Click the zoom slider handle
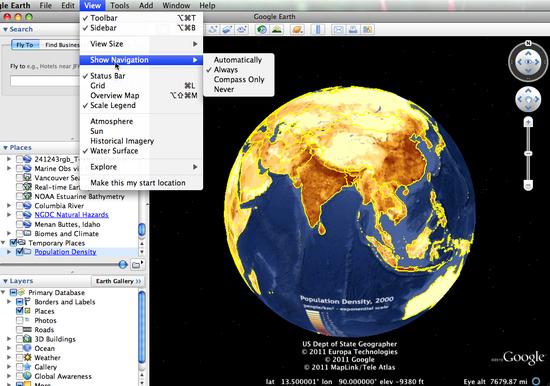Screen dimensions: 550x386 click(x=528, y=153)
